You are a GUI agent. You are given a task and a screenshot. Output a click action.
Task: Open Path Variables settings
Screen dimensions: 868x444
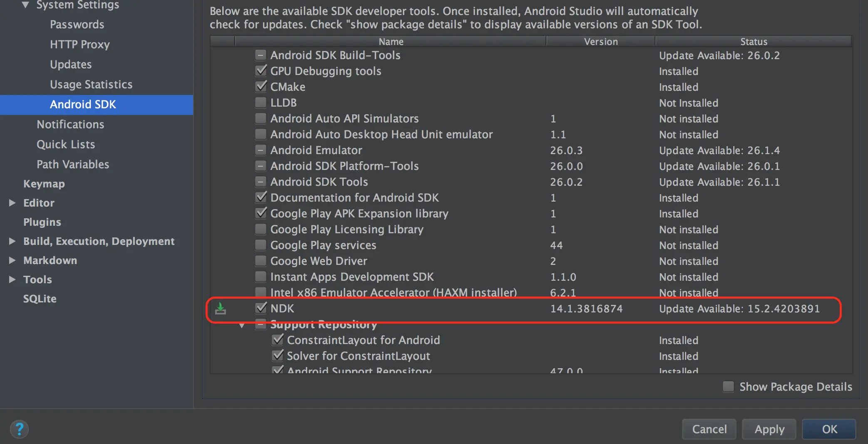(x=73, y=165)
